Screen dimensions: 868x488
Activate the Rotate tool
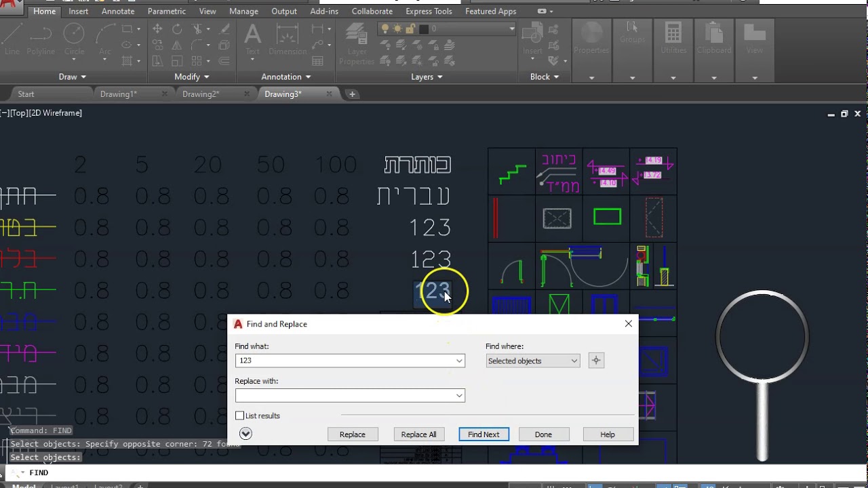coord(177,29)
